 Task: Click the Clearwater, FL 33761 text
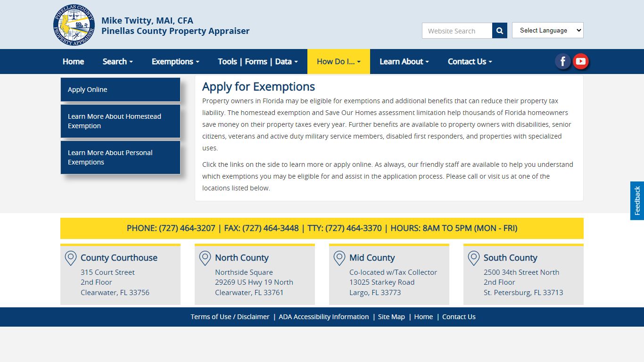coord(249,293)
